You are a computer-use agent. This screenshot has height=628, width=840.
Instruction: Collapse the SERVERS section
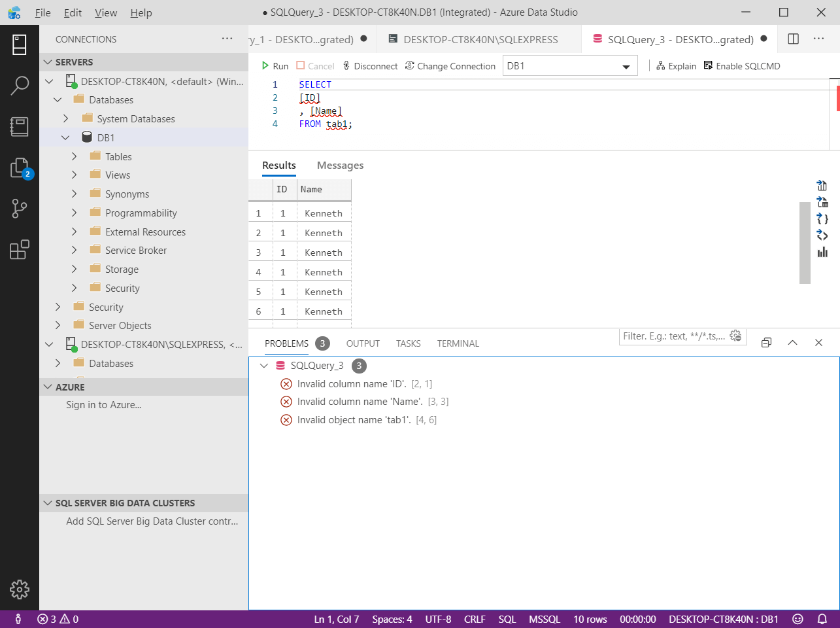(144, 62)
